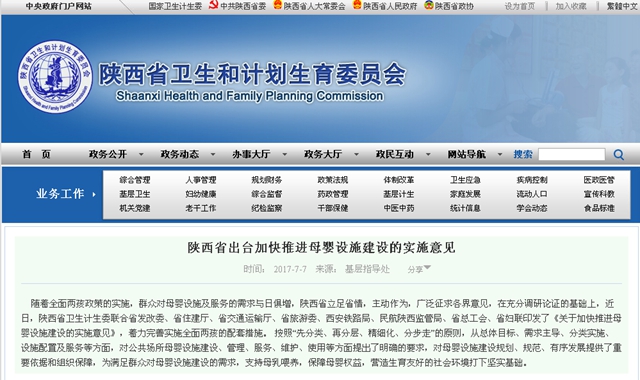The height and width of the screenshot is (380, 640).
Task: Open the 陕西省政协 link
Action: [454, 6]
